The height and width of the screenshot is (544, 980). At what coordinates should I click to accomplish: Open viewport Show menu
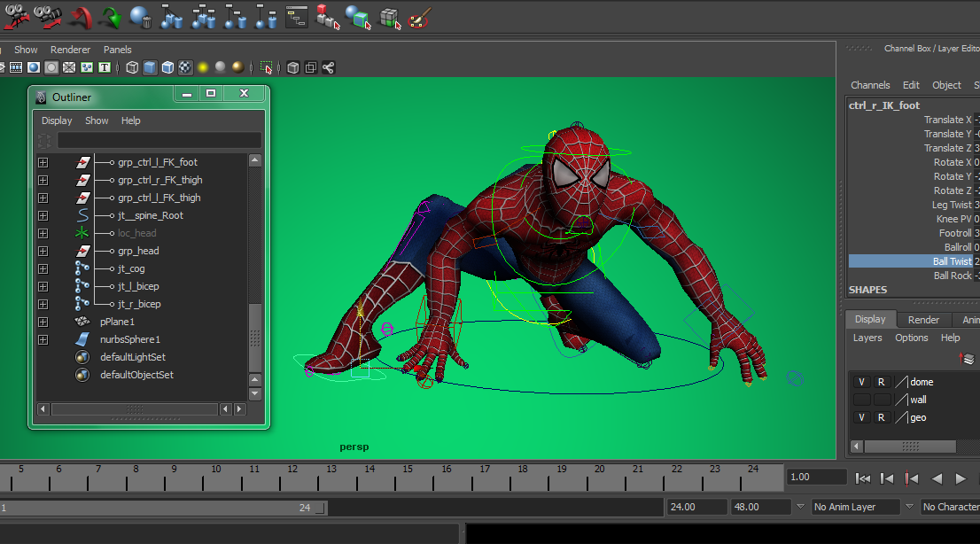click(26, 50)
